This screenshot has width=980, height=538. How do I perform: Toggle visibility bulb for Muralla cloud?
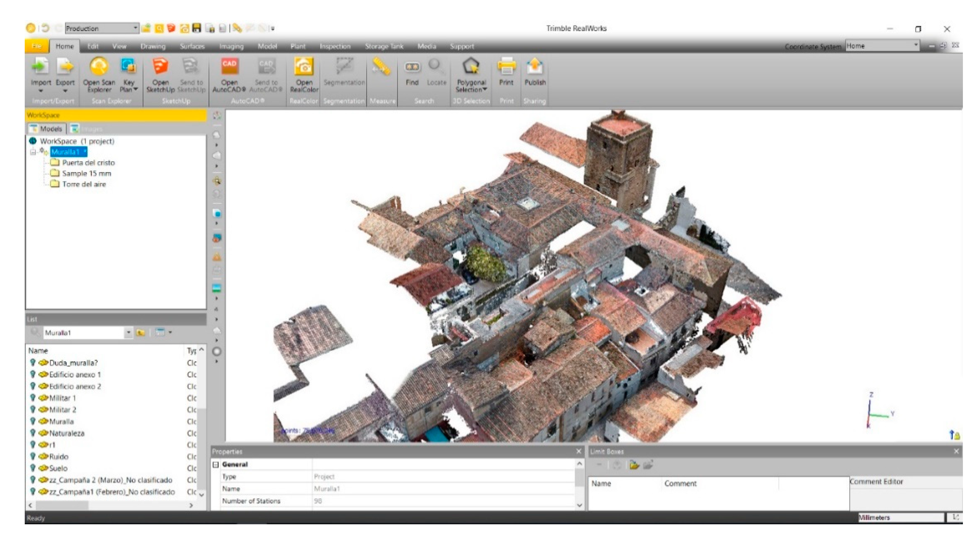(x=33, y=421)
